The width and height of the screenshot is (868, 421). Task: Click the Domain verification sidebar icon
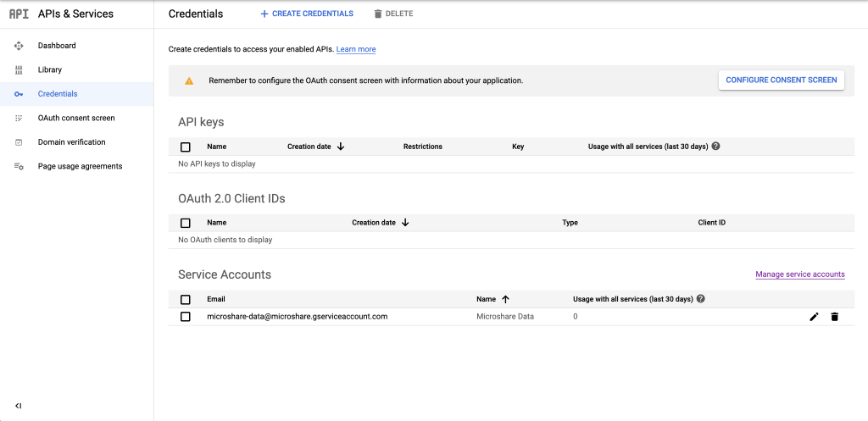coord(19,142)
